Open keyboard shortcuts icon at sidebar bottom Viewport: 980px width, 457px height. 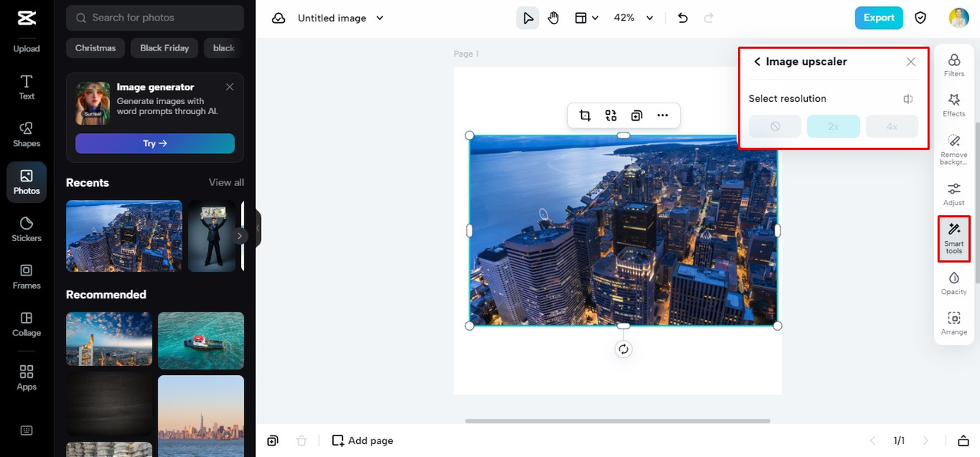(26, 430)
